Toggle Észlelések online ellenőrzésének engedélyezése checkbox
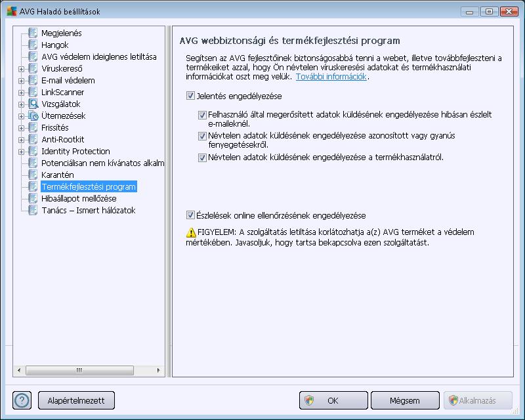 coord(190,215)
